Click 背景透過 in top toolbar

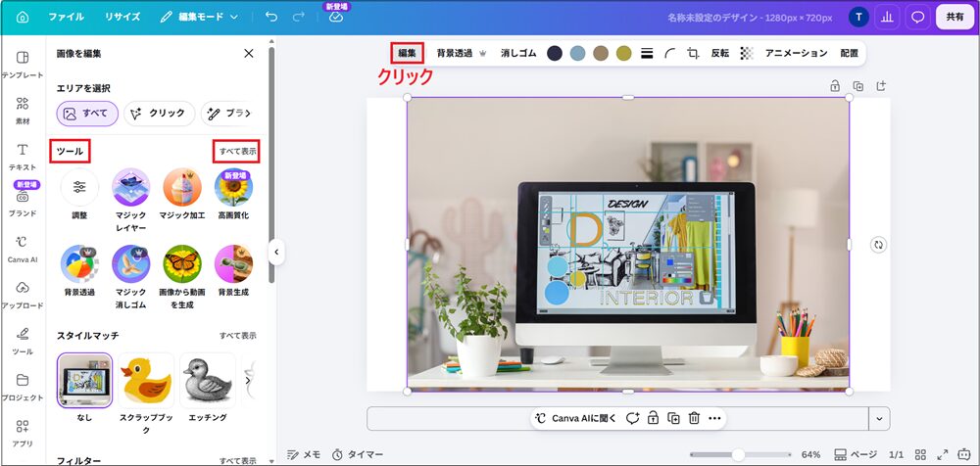point(462,53)
